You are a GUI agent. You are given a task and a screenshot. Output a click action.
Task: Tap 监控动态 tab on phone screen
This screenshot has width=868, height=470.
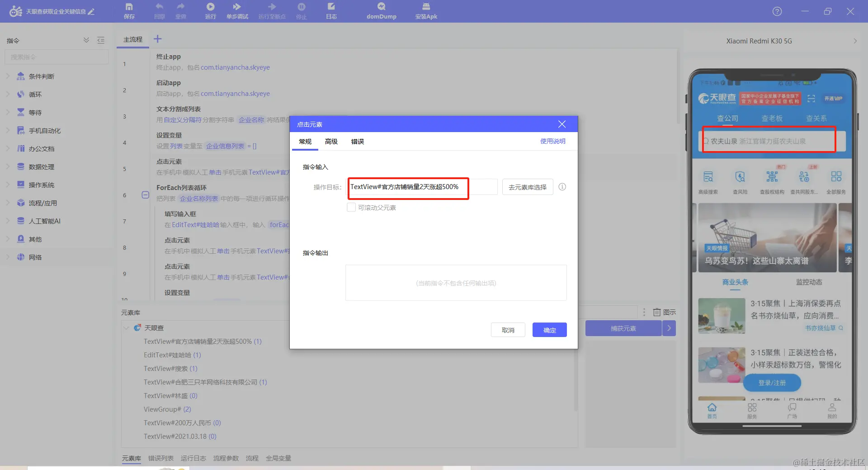click(x=809, y=282)
